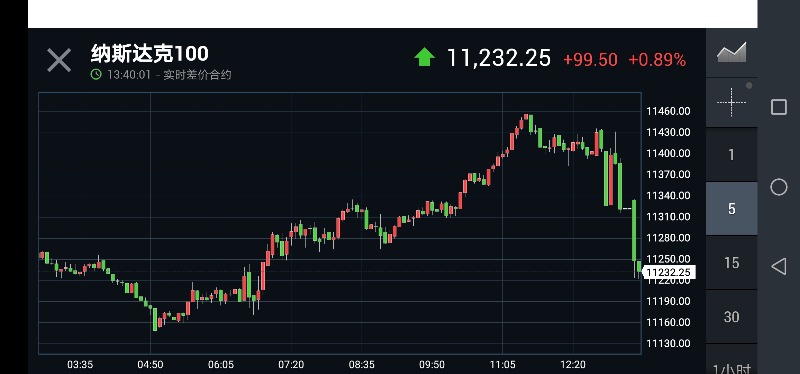This screenshot has height=374, width=800.
Task: Click the 实时差价合约 subtitle text
Action: coord(197,75)
